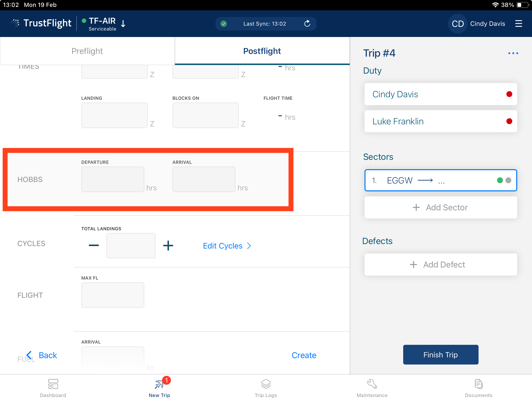Select the Postflight tab
Viewport: 532px width, 399px height.
(x=262, y=51)
